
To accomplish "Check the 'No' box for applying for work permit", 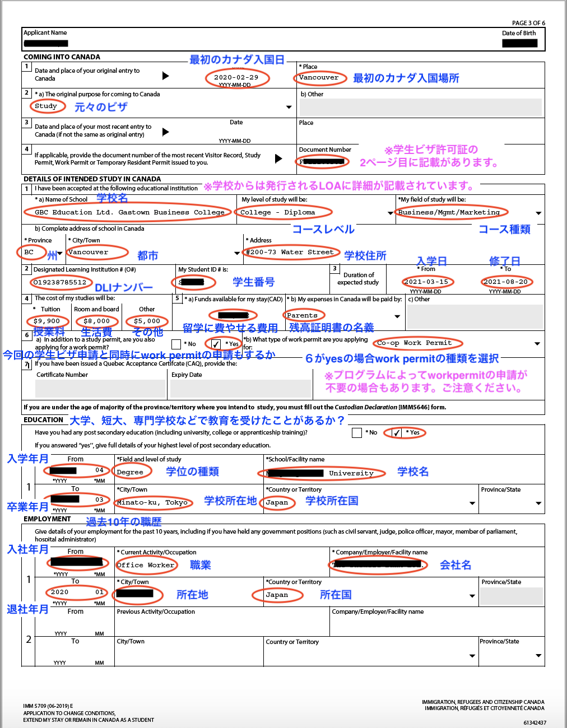I will (176, 344).
